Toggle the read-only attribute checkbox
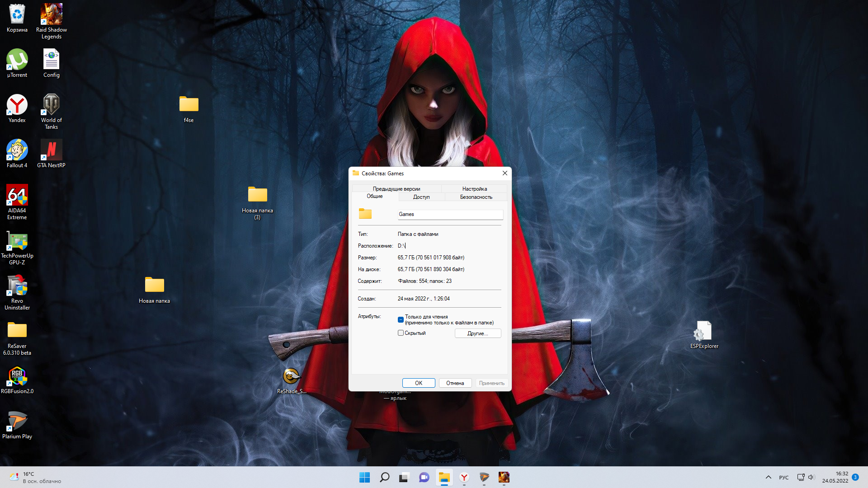The height and width of the screenshot is (488, 868). click(401, 319)
